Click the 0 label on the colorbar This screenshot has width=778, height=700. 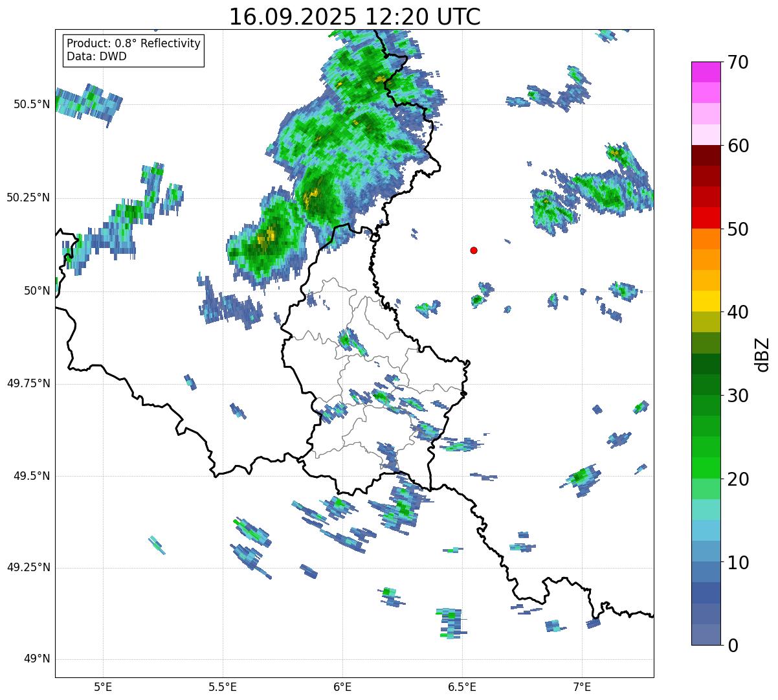pos(734,645)
